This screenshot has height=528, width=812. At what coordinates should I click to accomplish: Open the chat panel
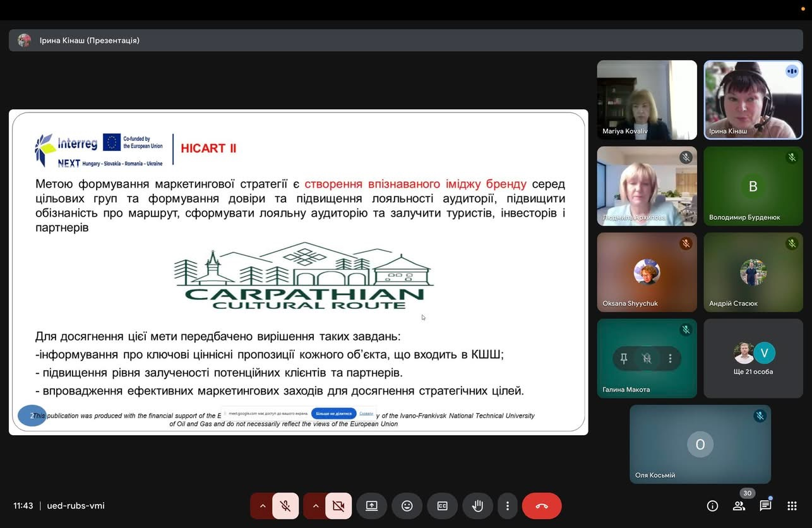765,506
